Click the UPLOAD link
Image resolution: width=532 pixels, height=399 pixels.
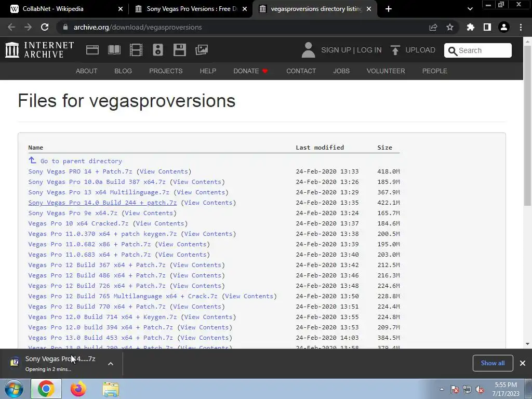[x=420, y=50]
